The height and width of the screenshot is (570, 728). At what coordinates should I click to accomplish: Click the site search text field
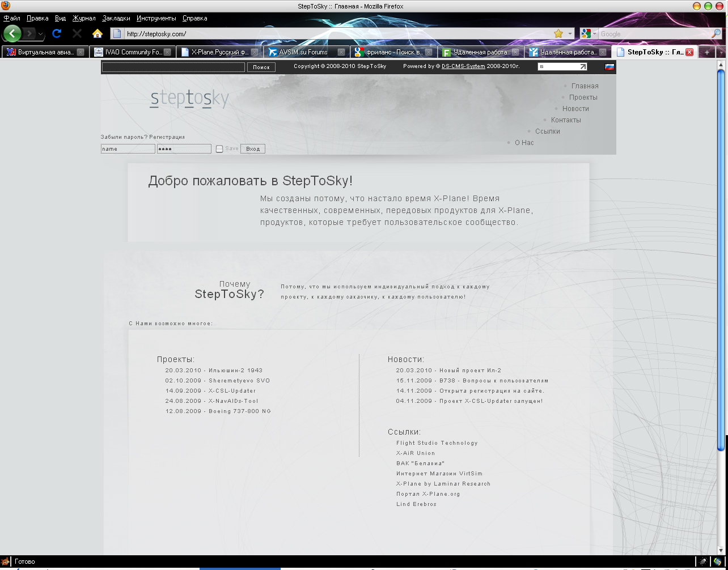pyautogui.click(x=173, y=67)
